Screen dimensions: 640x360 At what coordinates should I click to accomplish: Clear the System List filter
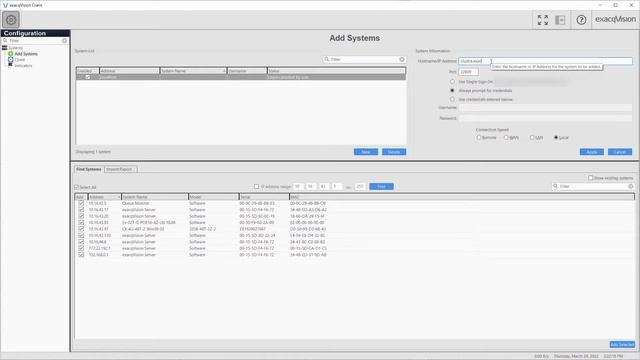coord(402,60)
